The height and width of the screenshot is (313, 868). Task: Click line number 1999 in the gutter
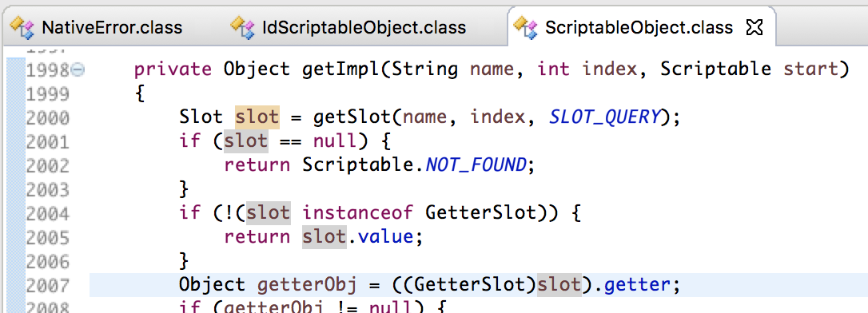48,94
